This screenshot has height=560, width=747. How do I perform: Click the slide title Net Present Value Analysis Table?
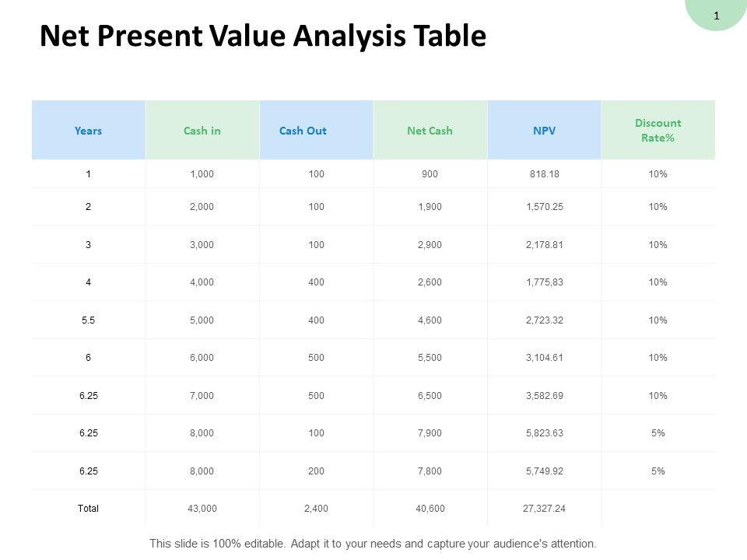pyautogui.click(x=262, y=37)
